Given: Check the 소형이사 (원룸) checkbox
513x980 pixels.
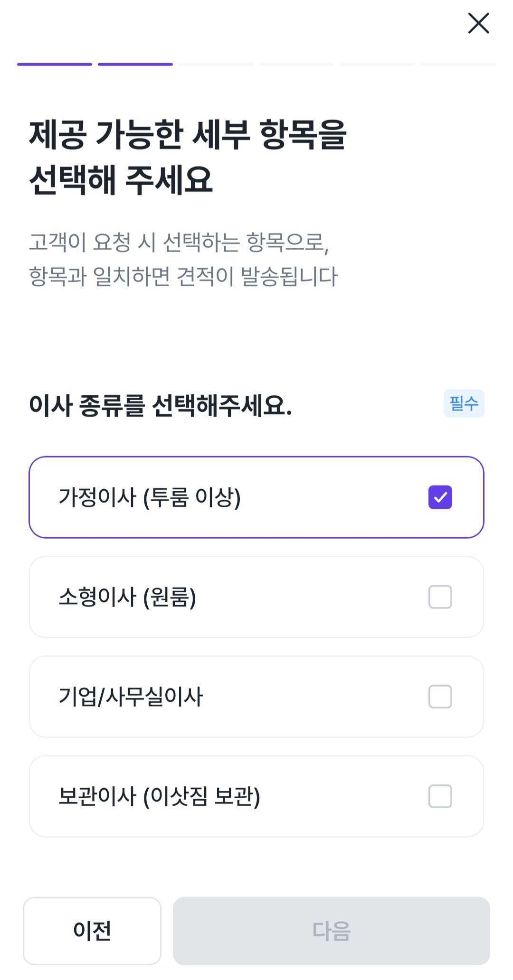Looking at the screenshot, I should coord(440,597).
